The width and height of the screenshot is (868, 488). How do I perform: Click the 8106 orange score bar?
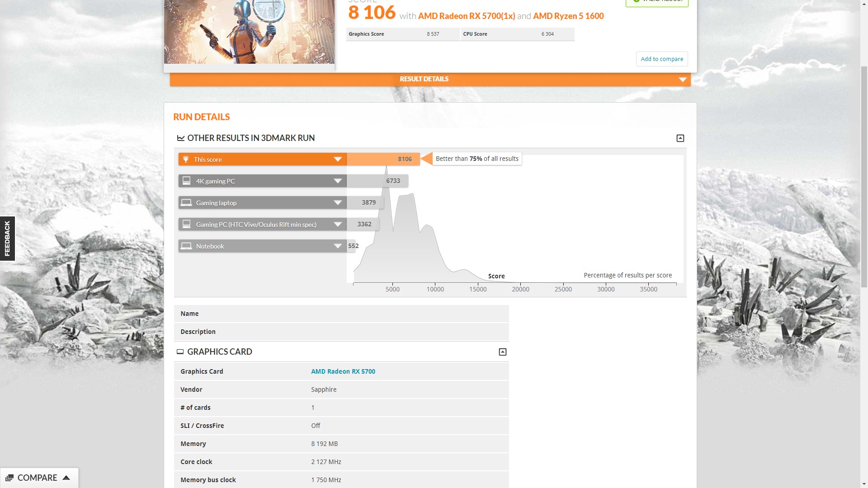383,159
